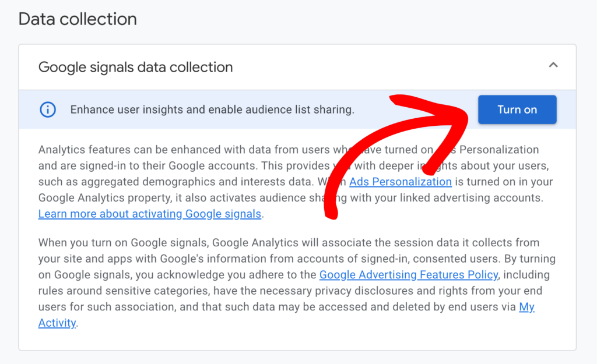Screen dimensions: 597x364
Task: Collapse the Google signals data collection section
Action: coord(553,66)
